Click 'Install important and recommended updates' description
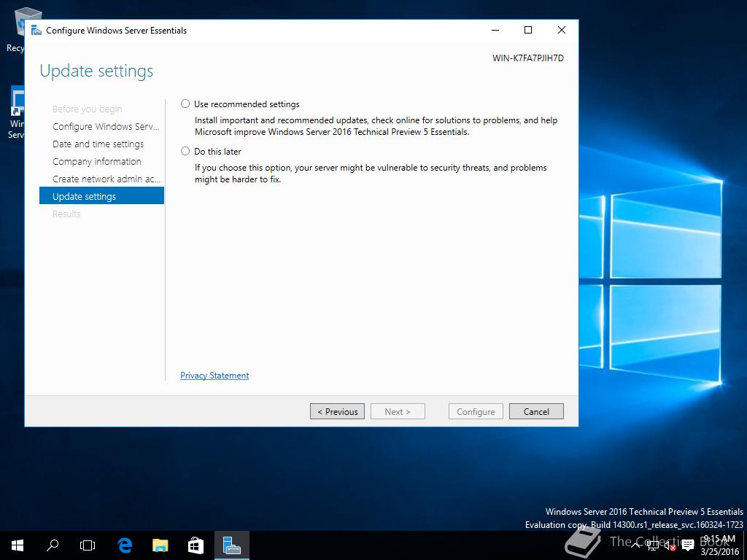Screen dimensions: 747x560 point(376,126)
